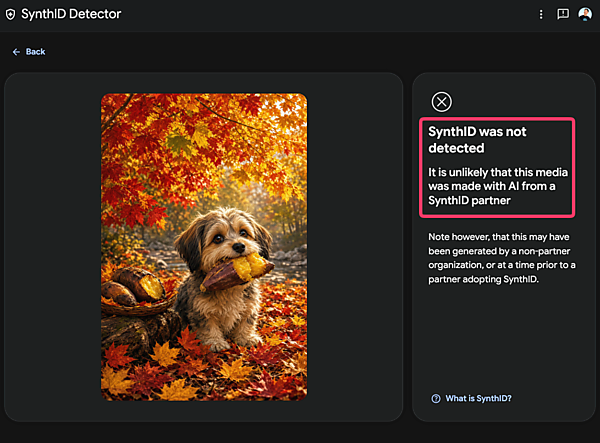Viewport: 600px width, 443px height.
Task: Click the 'SynthID was not detected' heading
Action: point(477,140)
